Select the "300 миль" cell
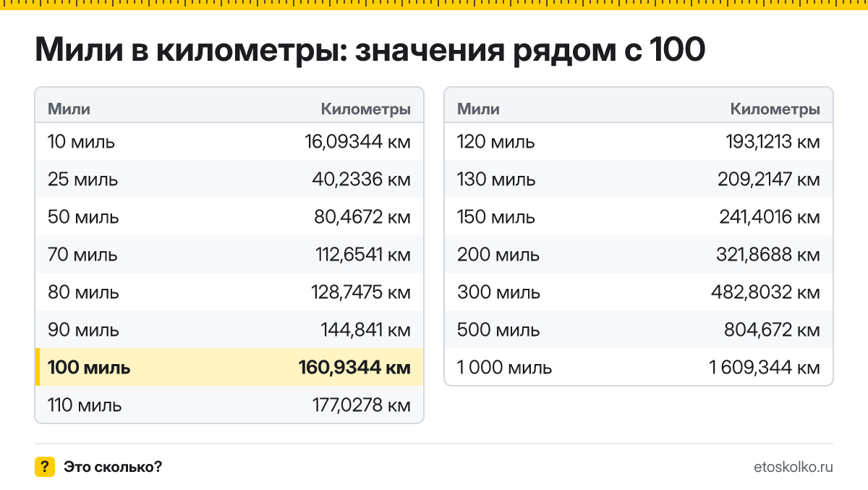Image resolution: width=868 pixels, height=490 pixels. tap(498, 292)
